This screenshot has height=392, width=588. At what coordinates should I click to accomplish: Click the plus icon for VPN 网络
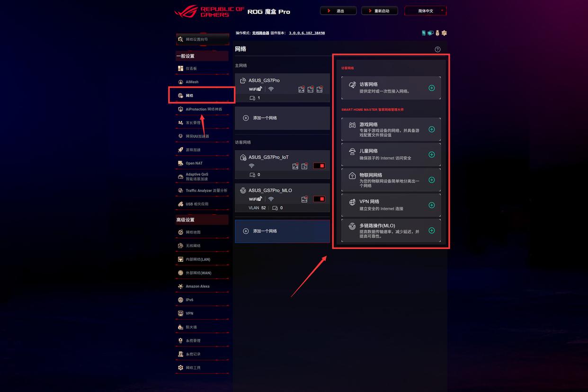431,205
